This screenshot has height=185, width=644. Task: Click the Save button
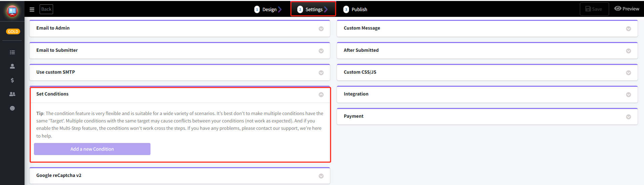tap(594, 9)
